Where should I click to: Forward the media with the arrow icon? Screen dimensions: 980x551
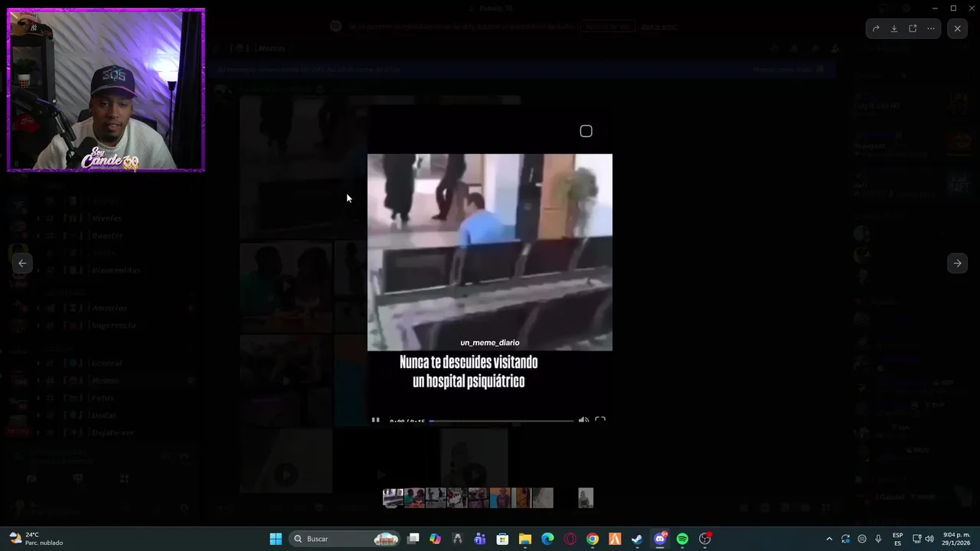(x=876, y=28)
